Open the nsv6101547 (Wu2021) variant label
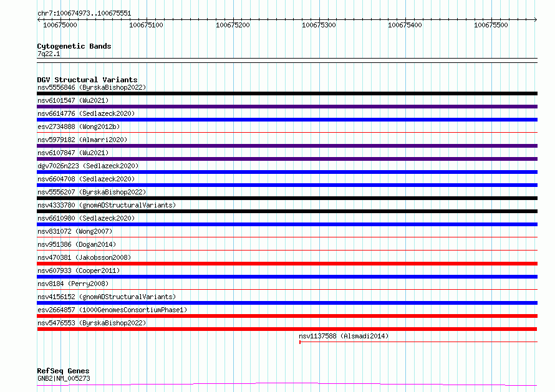555x392 pixels. [73, 100]
